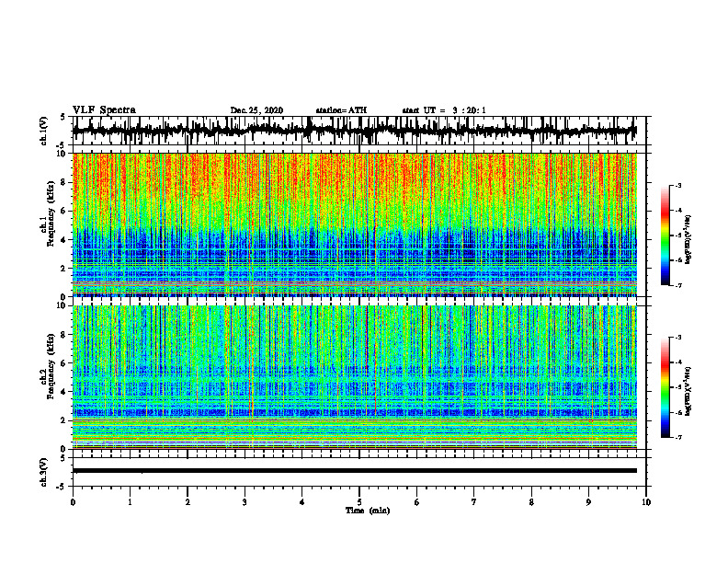Click the ch.3 flat voltage trace
Screen dimensions: 728x563
tap(355, 471)
